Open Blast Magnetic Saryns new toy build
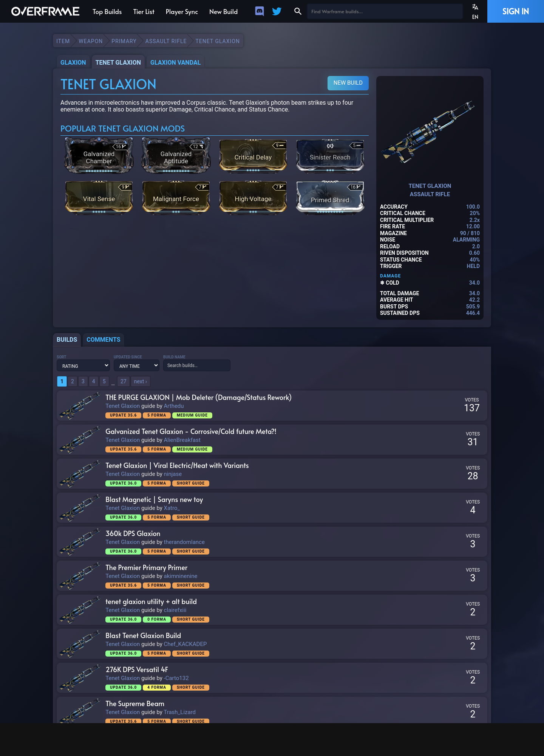The width and height of the screenshot is (544, 756). pos(154,499)
